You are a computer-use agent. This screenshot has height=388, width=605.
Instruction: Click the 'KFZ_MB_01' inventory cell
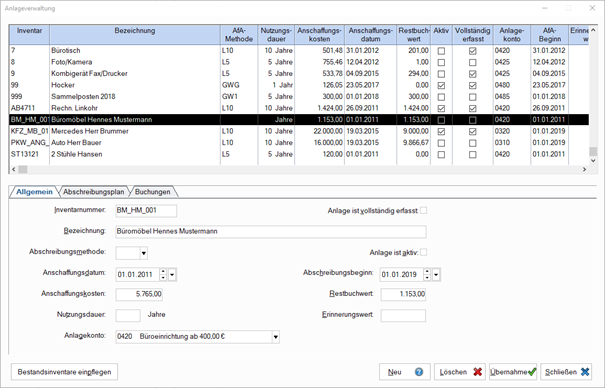point(29,131)
